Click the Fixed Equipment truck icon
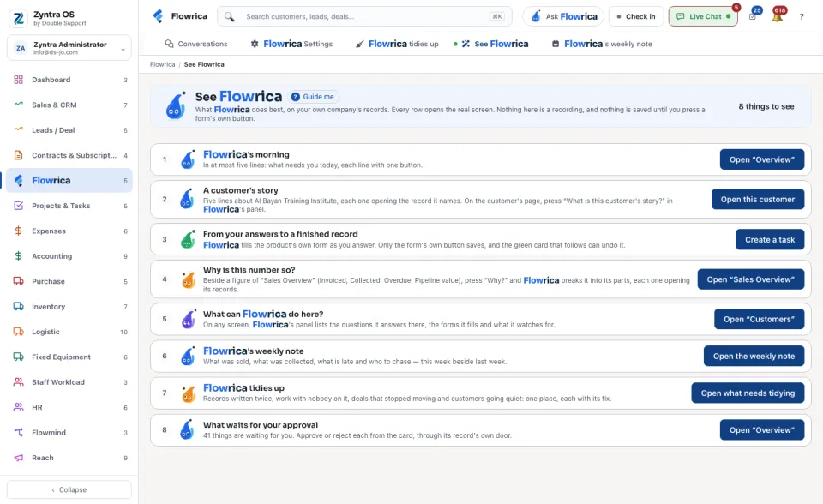This screenshot has height=504, width=823. tap(18, 357)
